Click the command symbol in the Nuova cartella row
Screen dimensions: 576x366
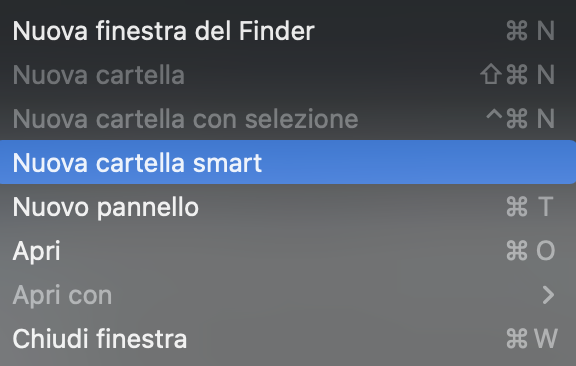(517, 75)
